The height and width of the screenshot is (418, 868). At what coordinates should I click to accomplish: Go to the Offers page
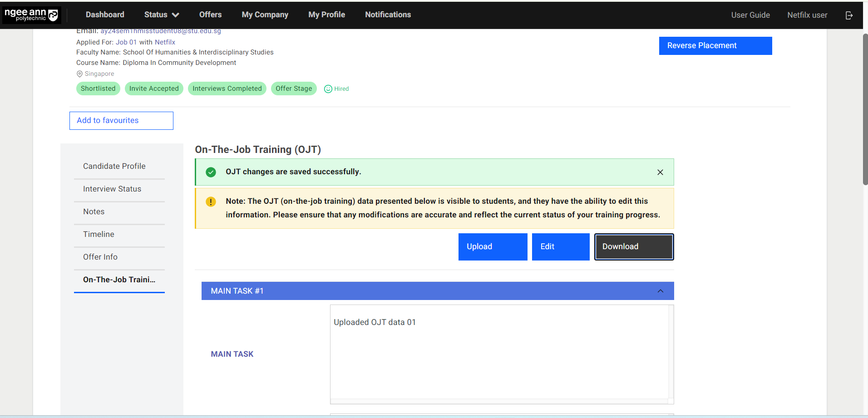210,15
